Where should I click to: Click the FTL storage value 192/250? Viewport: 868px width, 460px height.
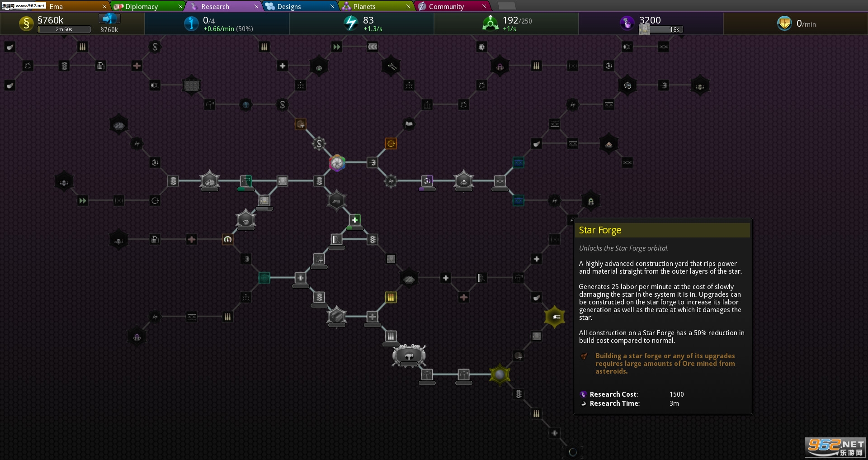pyautogui.click(x=517, y=20)
